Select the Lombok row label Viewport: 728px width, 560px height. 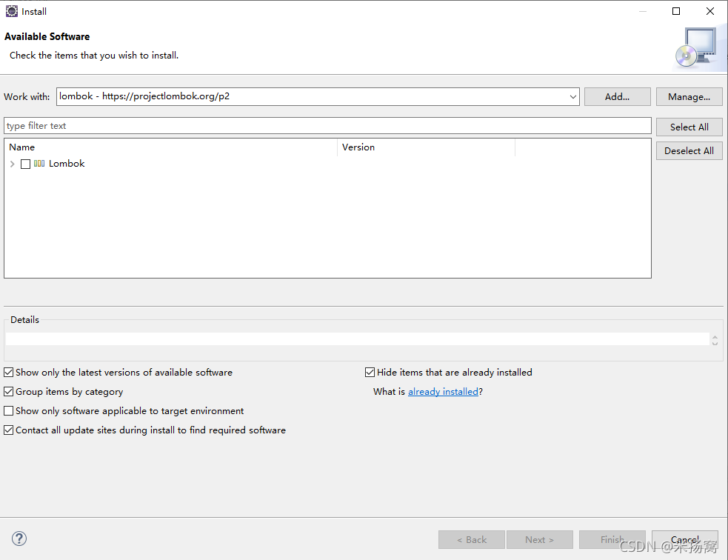[x=67, y=164]
